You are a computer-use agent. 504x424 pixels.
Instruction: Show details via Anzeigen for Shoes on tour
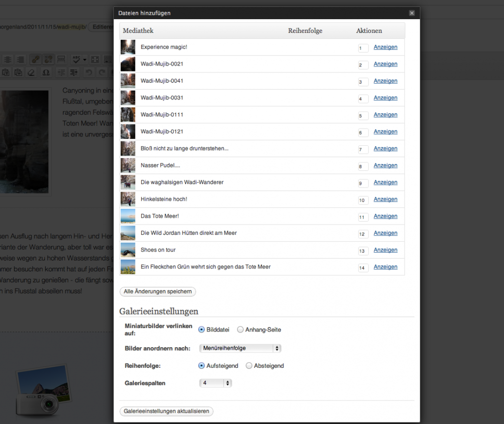coord(385,250)
